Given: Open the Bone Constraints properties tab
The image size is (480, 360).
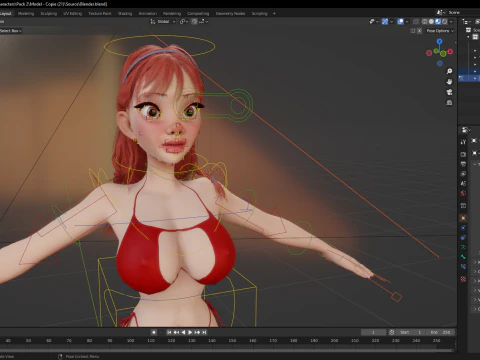Looking at the screenshot, I should click(463, 267).
